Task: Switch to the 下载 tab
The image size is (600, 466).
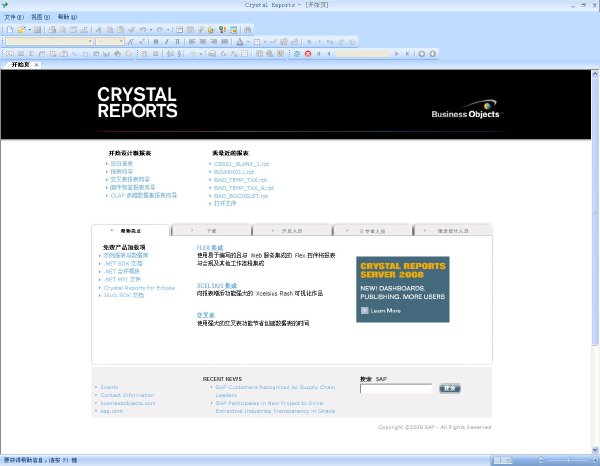Action: pos(212,231)
